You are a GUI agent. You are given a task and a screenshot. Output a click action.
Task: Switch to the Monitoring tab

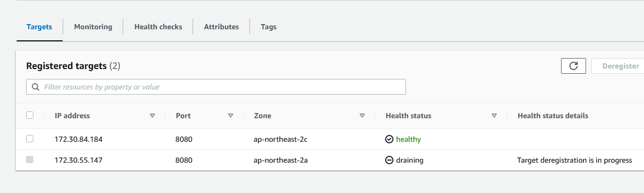coord(93,27)
